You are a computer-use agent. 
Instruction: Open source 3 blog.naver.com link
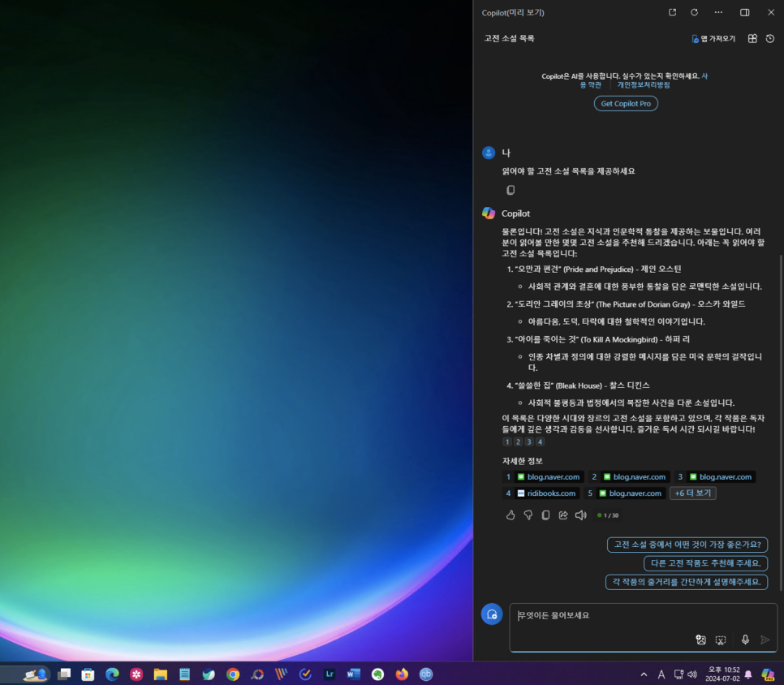point(714,477)
